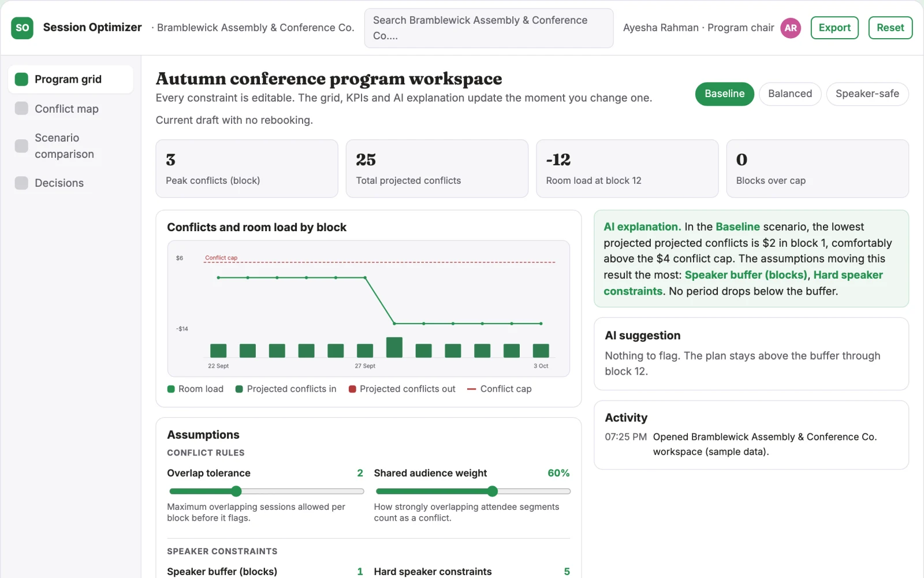The image size is (924, 578).
Task: Click the Overlap tolerance value 2
Action: pyautogui.click(x=360, y=473)
